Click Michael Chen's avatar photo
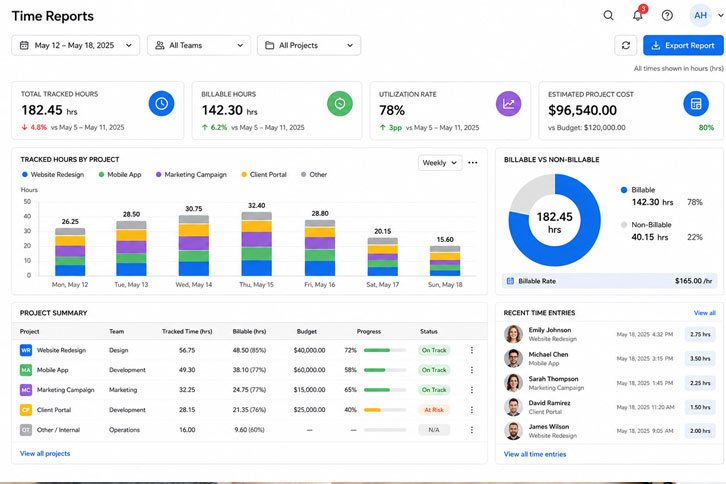 click(513, 358)
